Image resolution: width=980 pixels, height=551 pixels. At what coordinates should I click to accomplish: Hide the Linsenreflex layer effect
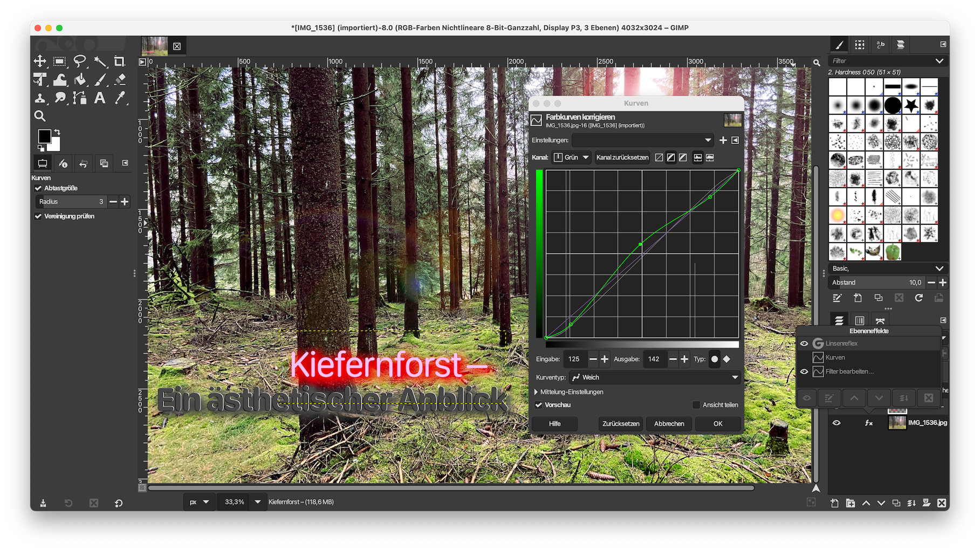coord(804,343)
